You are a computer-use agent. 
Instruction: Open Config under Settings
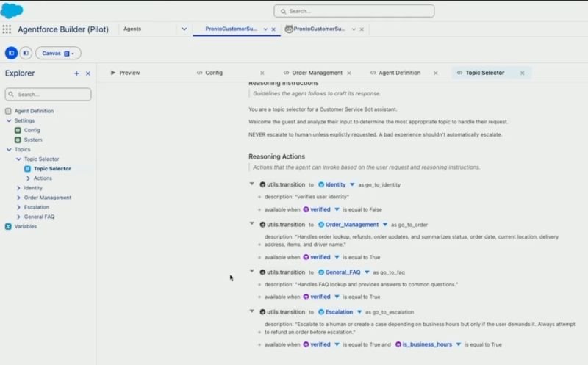32,130
